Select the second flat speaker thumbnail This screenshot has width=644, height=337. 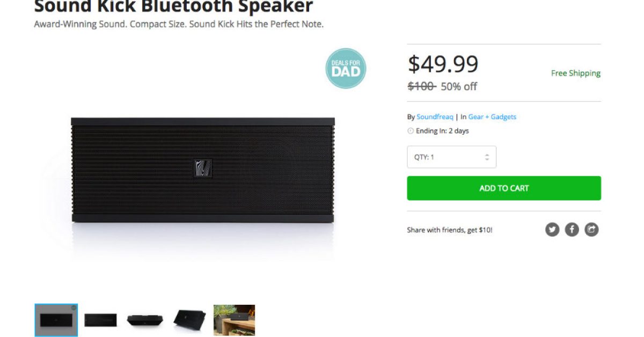tap(100, 320)
